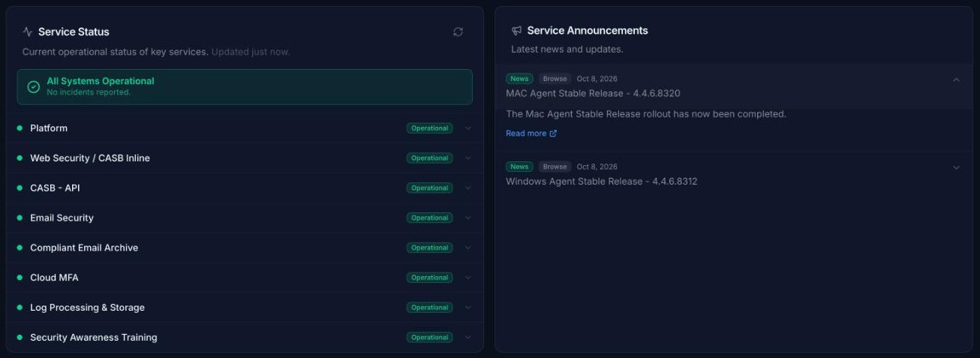Click 'No incidents reported.' text

tap(89, 92)
